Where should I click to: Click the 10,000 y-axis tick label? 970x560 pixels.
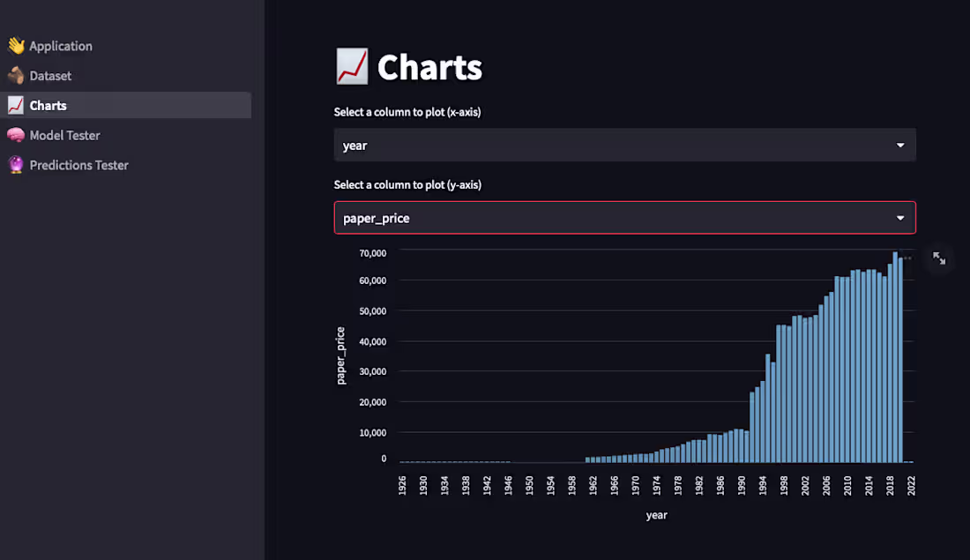click(372, 433)
